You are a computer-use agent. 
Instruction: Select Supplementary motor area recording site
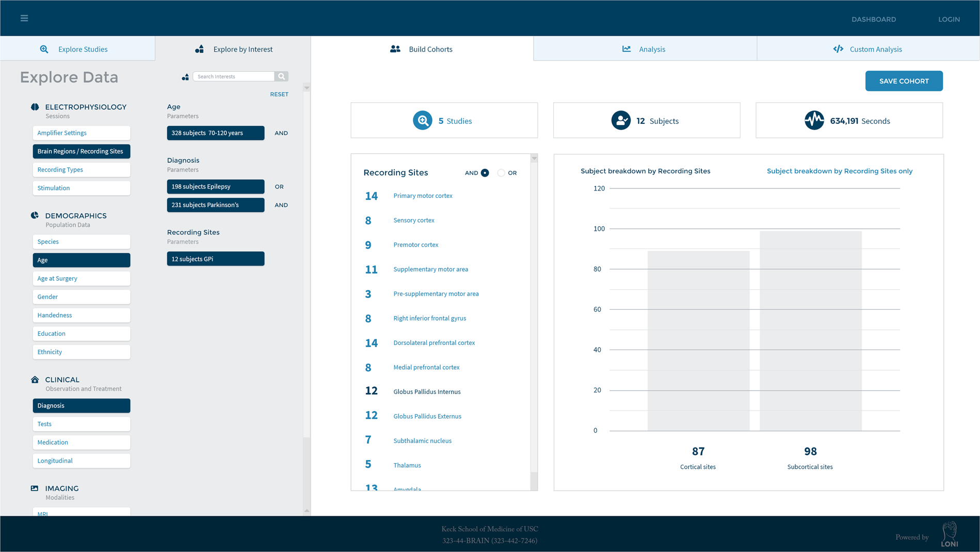(431, 269)
